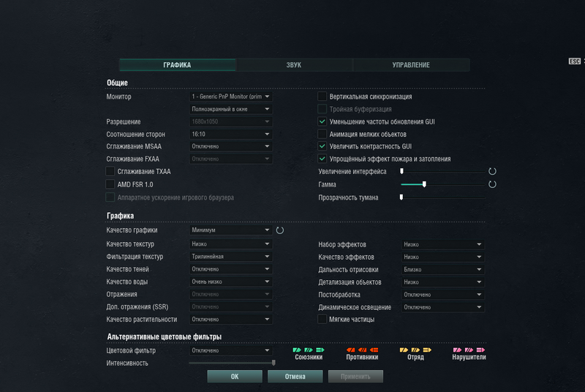Screen dimensions: 585x392
Task: Click the Отмена button
Action: point(295,377)
